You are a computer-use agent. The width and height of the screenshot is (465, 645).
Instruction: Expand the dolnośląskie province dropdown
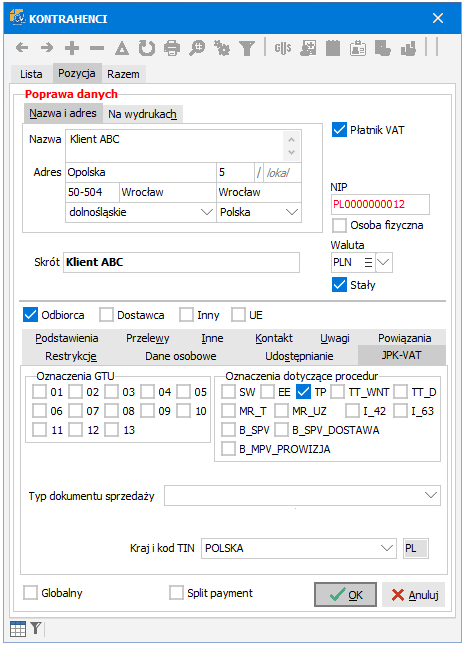(x=206, y=212)
